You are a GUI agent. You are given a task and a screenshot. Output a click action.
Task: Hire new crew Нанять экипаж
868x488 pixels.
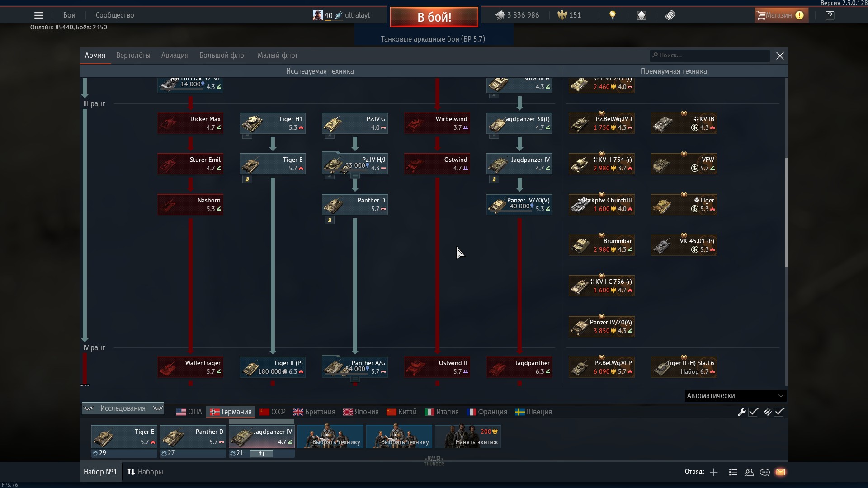click(x=468, y=436)
